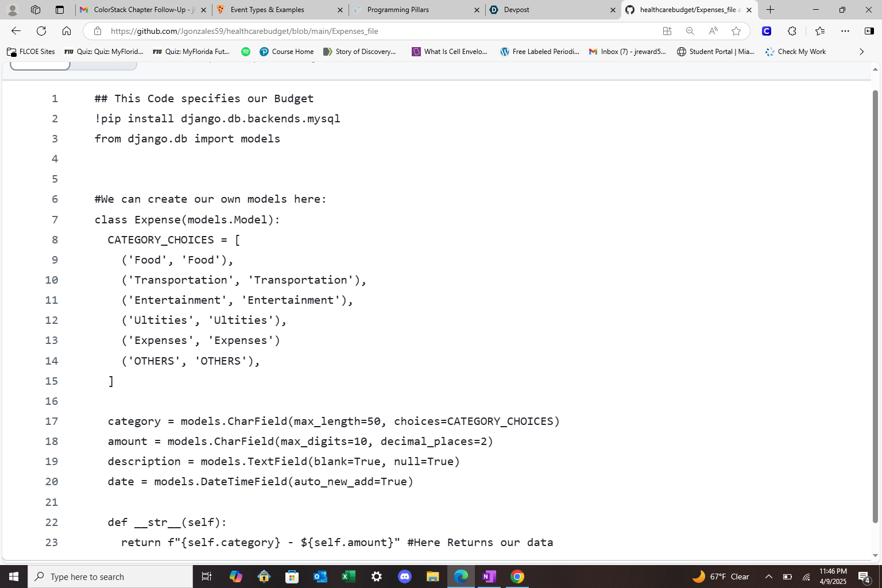
Task: Open Student Portal Mia bookmark
Action: coord(716,52)
